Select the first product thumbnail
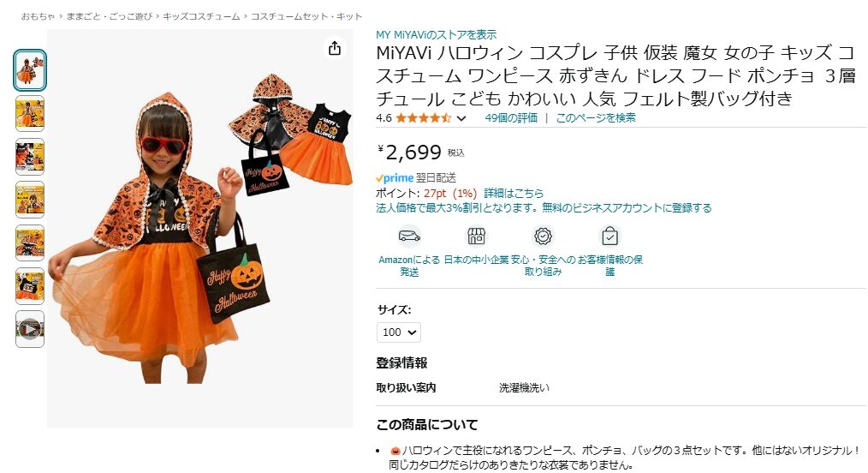This screenshot has width=868, height=473. 30,70
